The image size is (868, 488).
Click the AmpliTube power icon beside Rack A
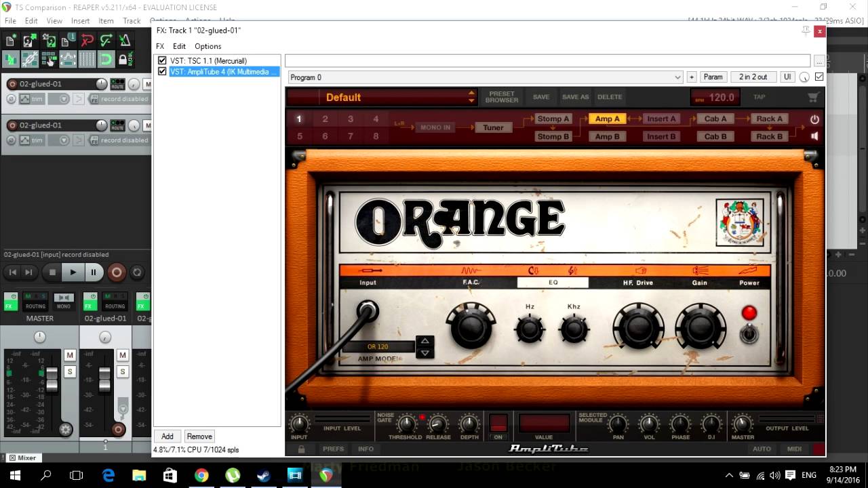pyautogui.click(x=814, y=119)
